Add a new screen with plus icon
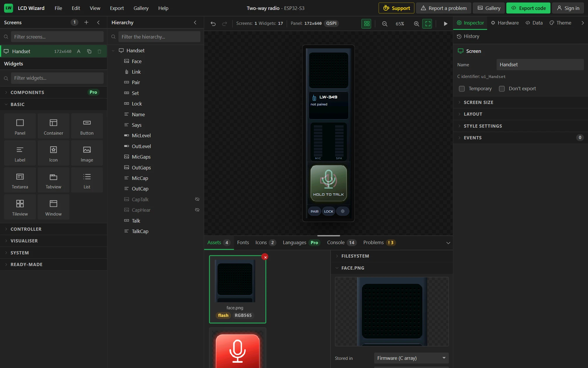 (x=86, y=22)
